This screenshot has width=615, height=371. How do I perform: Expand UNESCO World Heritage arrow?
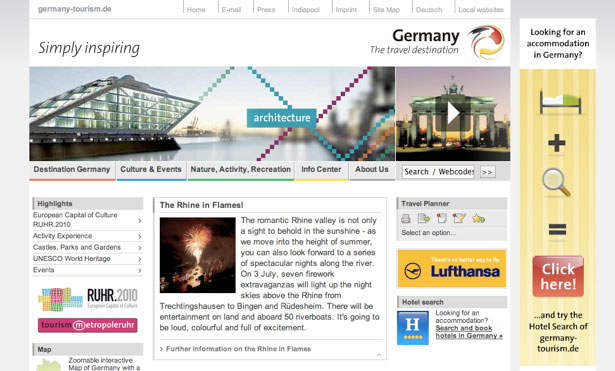click(140, 259)
